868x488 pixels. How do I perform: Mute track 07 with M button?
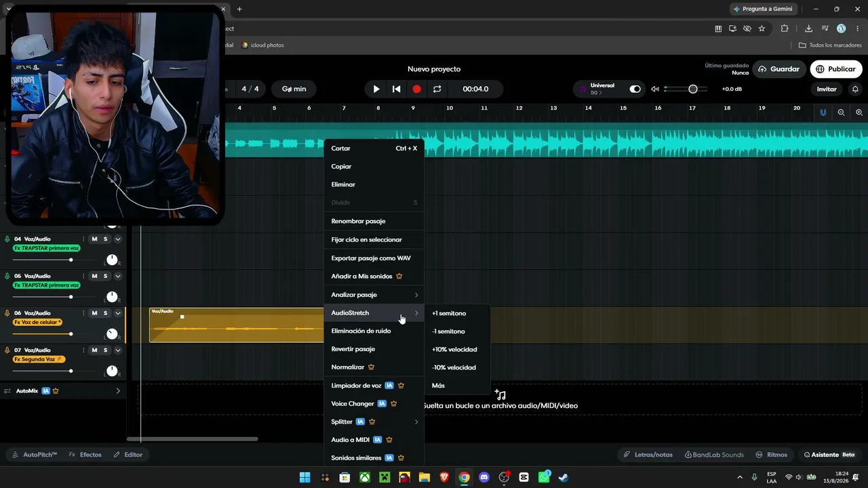[x=94, y=350]
